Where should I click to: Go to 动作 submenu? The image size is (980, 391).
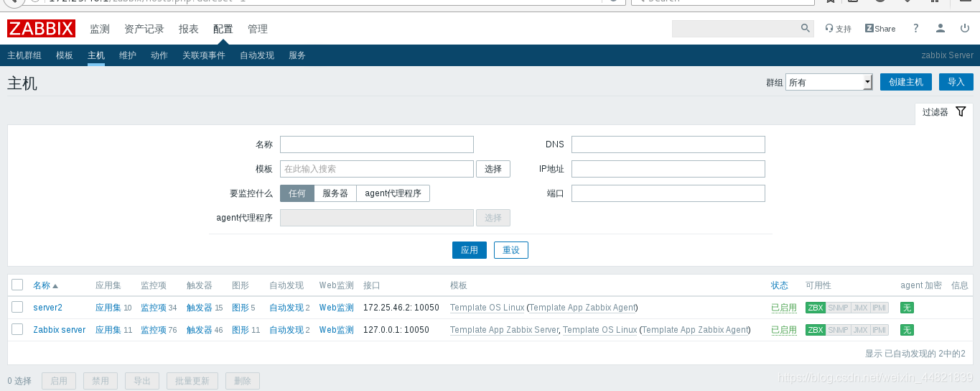(x=159, y=55)
